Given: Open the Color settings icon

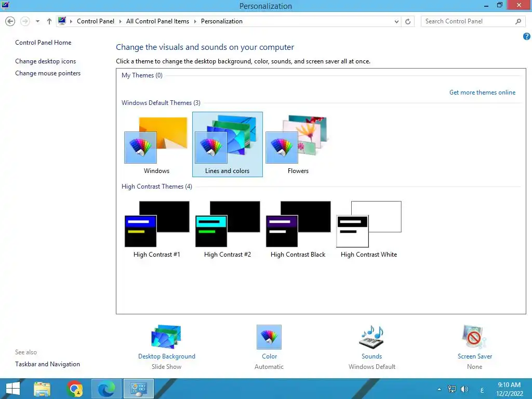Looking at the screenshot, I should click(269, 337).
